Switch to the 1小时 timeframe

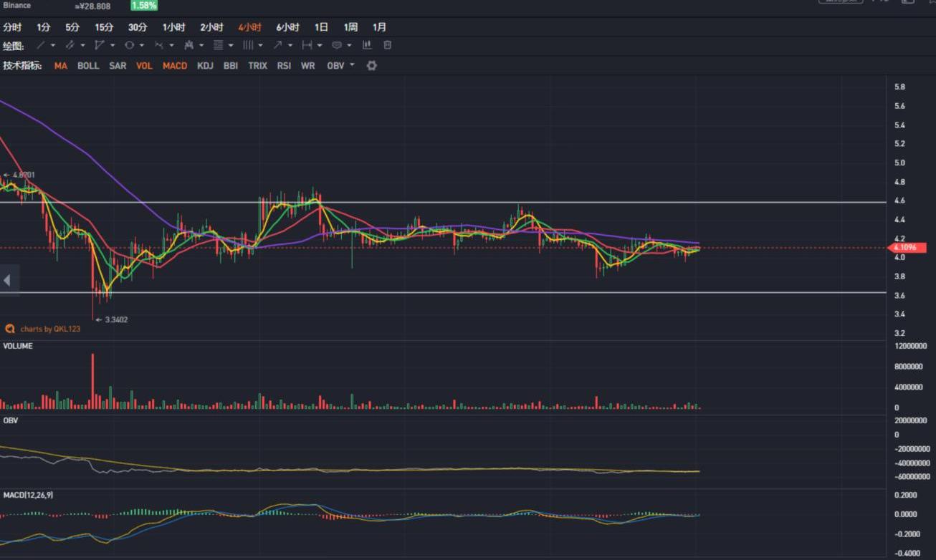click(x=173, y=27)
